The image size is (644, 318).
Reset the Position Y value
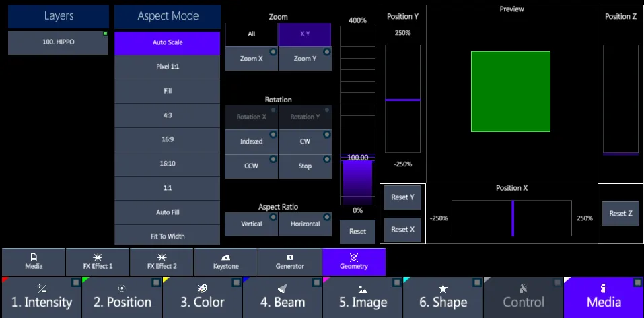[x=402, y=197]
